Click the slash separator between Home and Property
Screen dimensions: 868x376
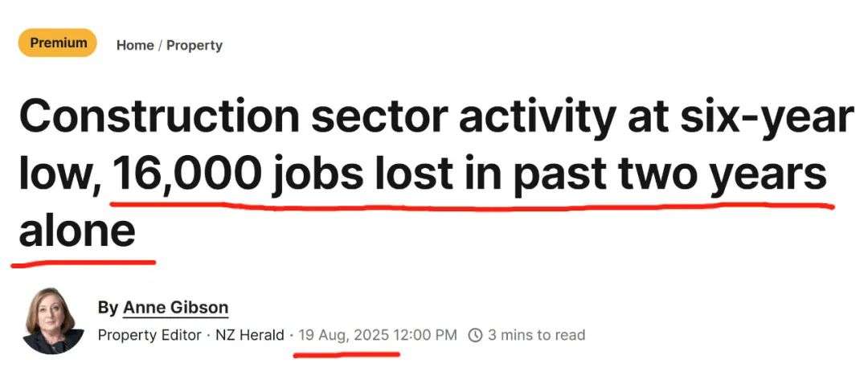tap(161, 46)
